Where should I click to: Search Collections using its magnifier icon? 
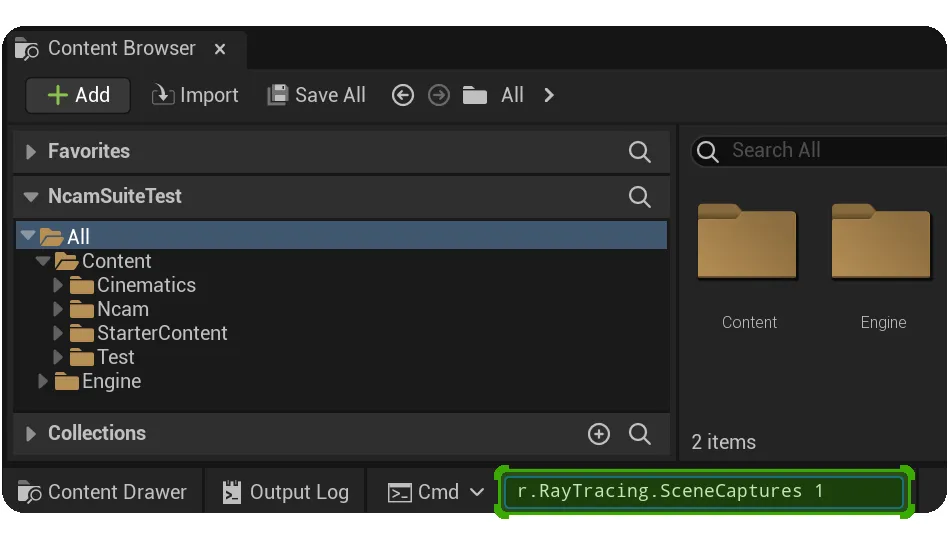point(639,434)
